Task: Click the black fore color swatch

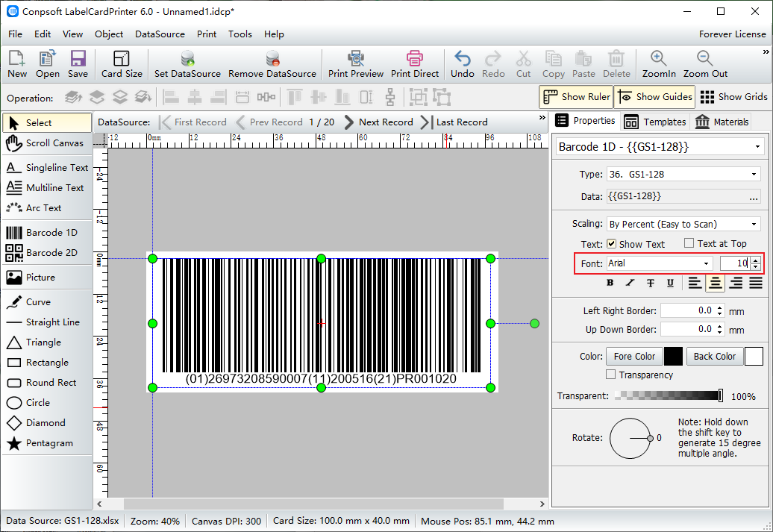Action: pyautogui.click(x=673, y=356)
